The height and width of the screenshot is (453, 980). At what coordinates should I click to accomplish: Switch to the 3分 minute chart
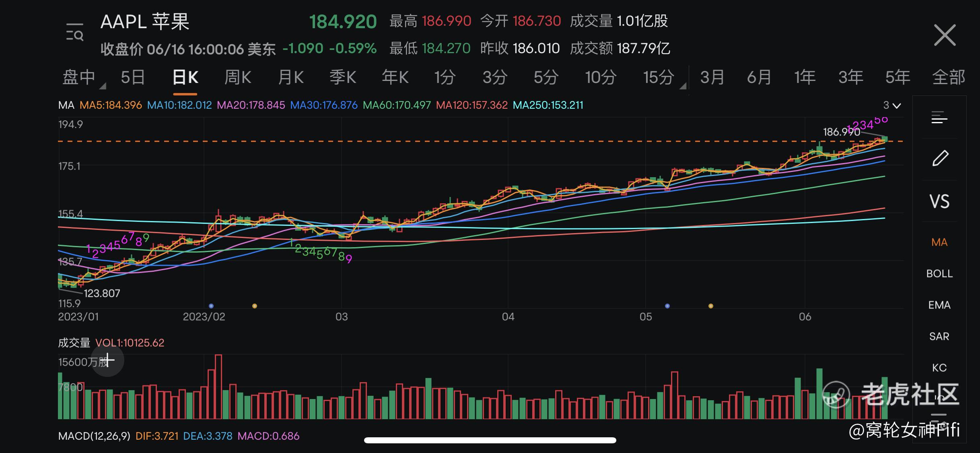pos(495,77)
